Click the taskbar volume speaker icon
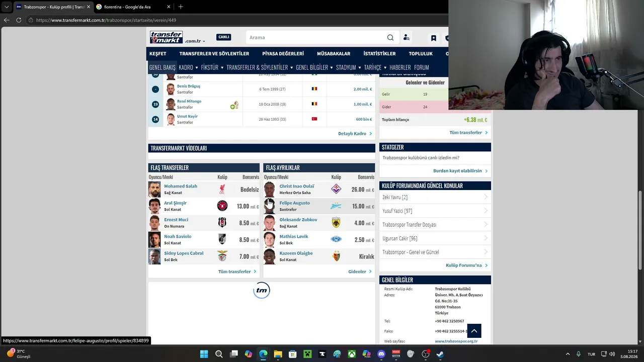 click(612, 354)
